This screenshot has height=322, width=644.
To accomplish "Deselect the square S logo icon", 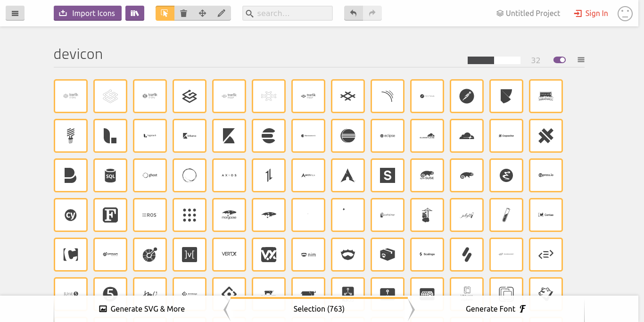I will pos(388,175).
